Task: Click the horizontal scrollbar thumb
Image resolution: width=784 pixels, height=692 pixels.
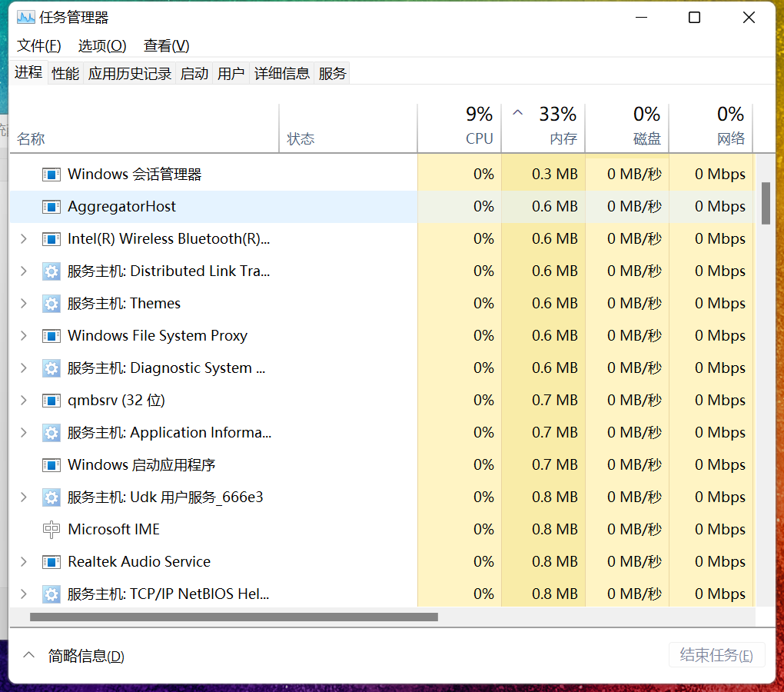Action: coord(234,617)
